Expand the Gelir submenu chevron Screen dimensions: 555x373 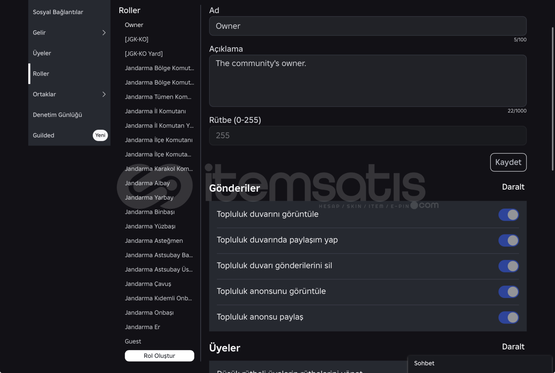click(104, 33)
